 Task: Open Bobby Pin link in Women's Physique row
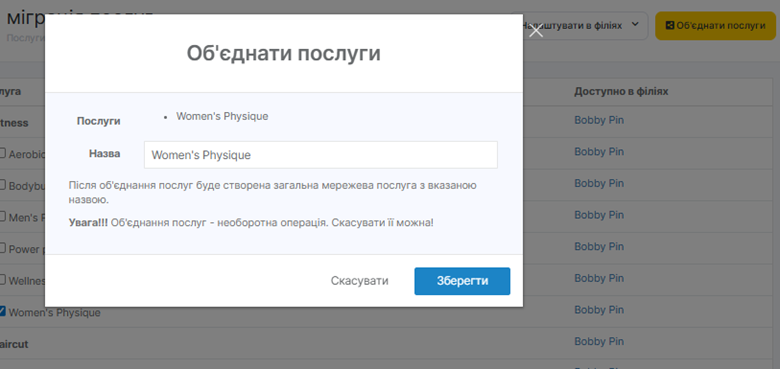click(x=599, y=310)
